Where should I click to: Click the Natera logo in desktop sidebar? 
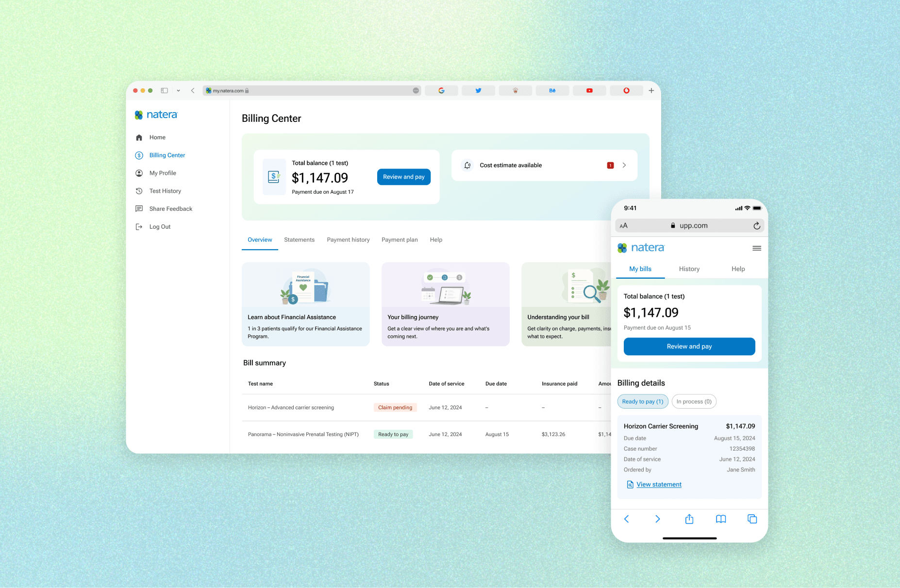pyautogui.click(x=156, y=115)
